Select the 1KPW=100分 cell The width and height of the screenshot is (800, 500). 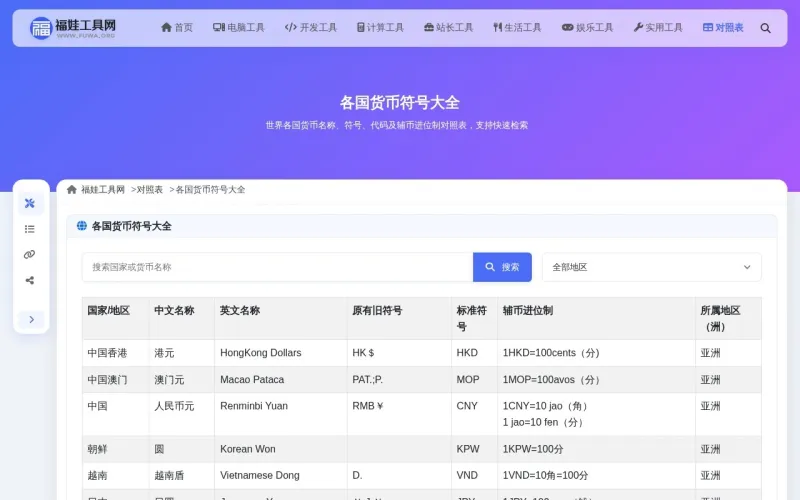point(596,449)
